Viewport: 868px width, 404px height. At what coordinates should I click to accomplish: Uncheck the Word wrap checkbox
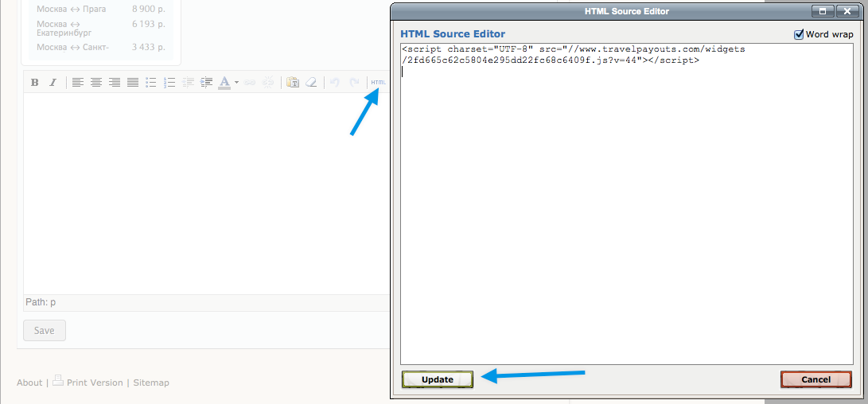[799, 34]
